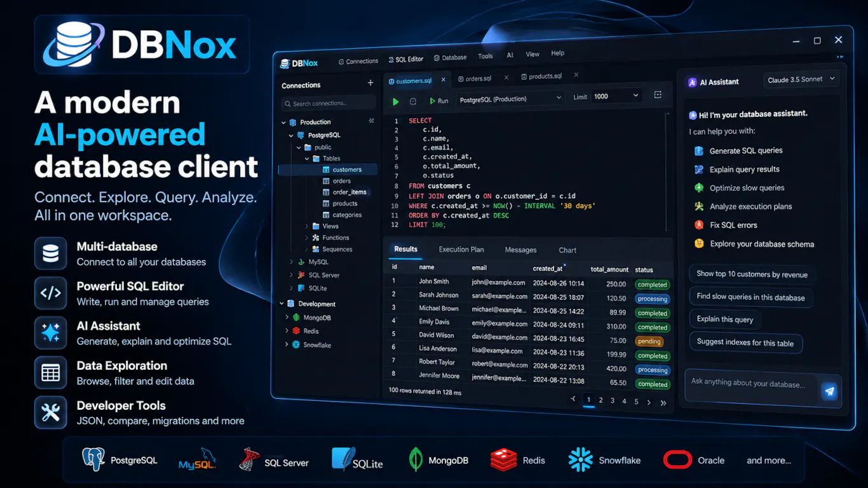
Task: Click the small icon right of Production row
Action: point(372,121)
